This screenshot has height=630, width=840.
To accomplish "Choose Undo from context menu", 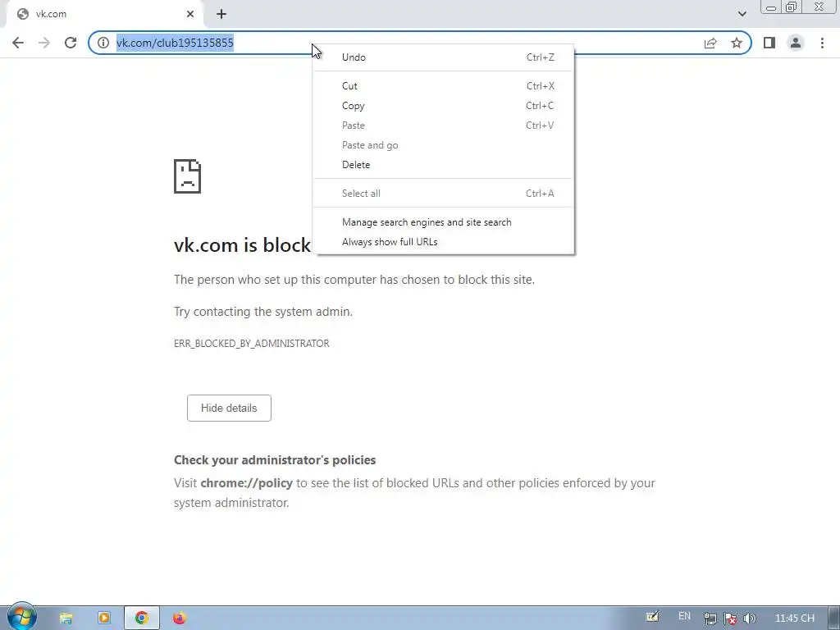I will click(x=444, y=57).
